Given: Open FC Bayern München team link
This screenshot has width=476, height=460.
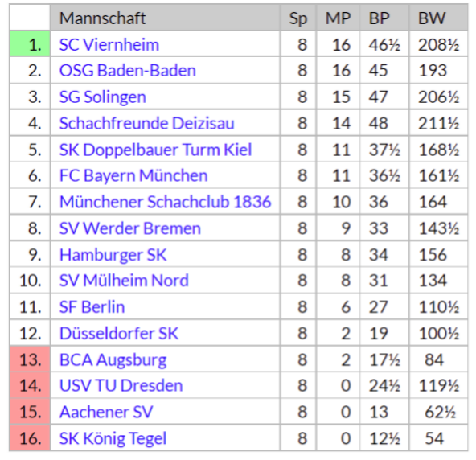Looking at the screenshot, I should point(133,176).
